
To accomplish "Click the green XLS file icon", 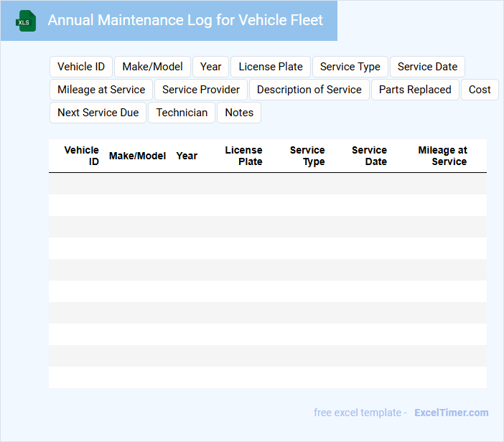I will [26, 21].
